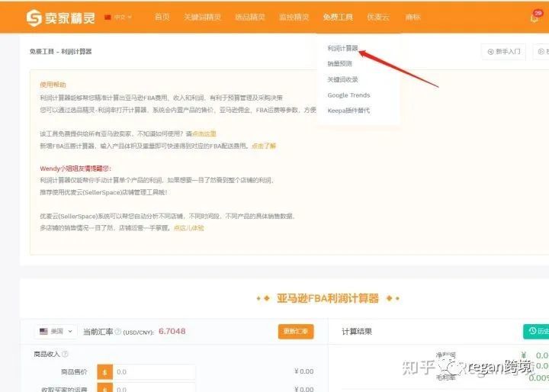
Task: Click the 亚马逊FBA利润计算器 title
Action: [x=328, y=298]
